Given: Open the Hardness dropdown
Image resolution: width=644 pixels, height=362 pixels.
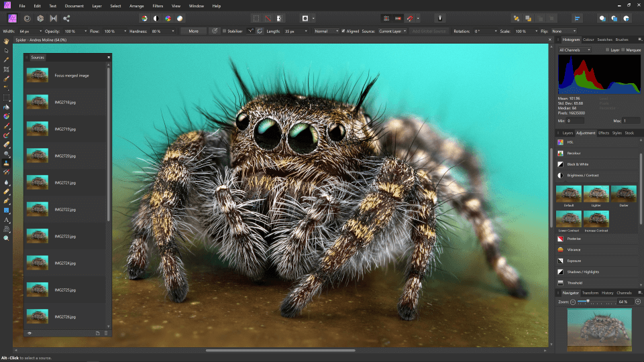Looking at the screenshot, I should click(172, 32).
